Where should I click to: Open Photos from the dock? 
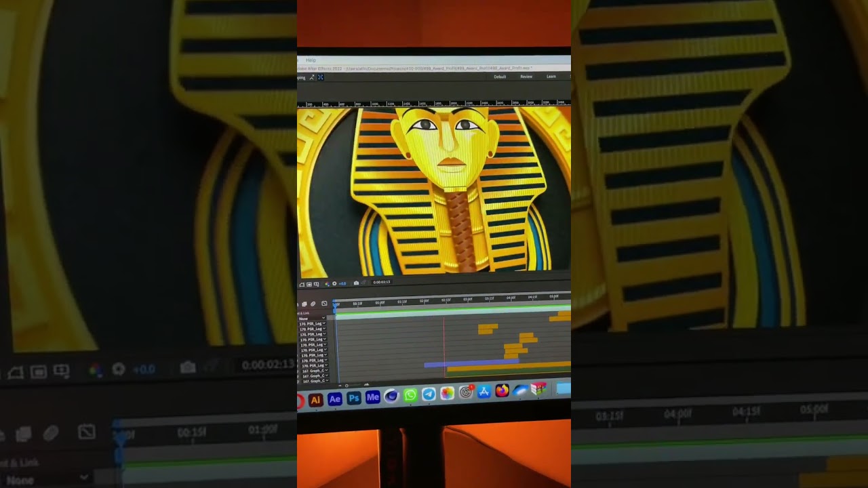point(448,393)
